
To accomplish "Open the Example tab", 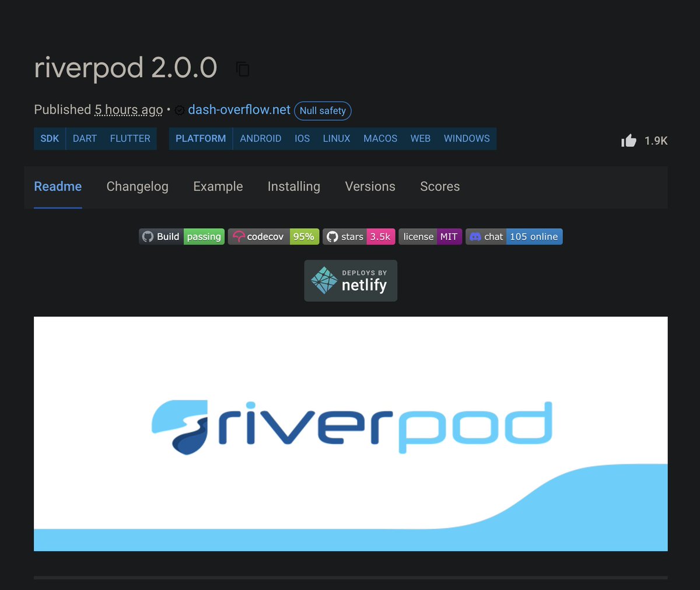I will (x=218, y=187).
